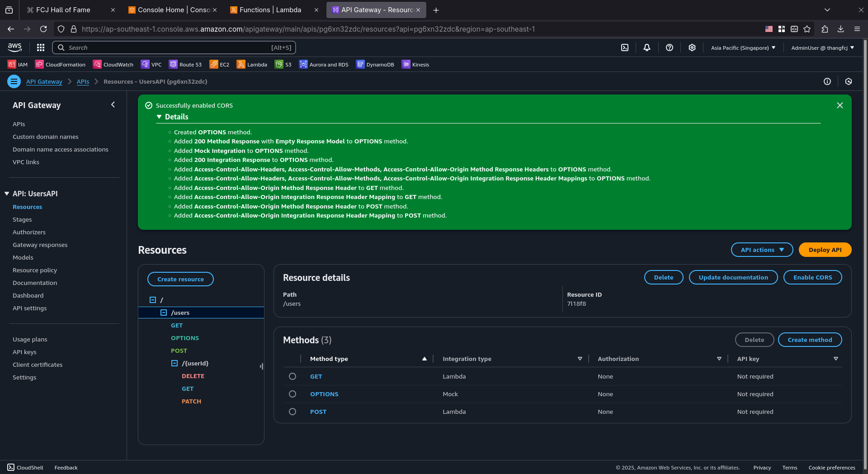Click the AWS search input field
868x474 pixels.
tap(174, 47)
